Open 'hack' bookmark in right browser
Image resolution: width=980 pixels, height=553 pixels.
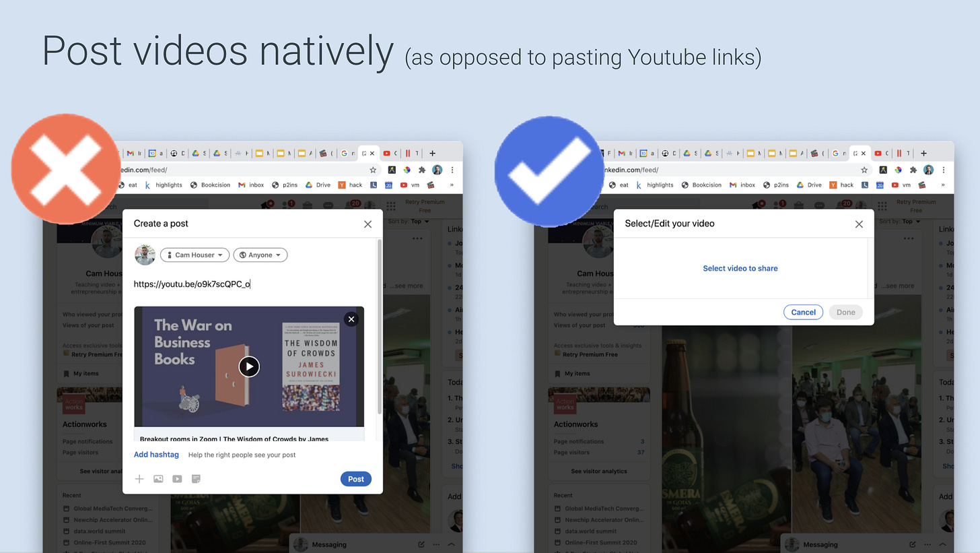tap(841, 185)
